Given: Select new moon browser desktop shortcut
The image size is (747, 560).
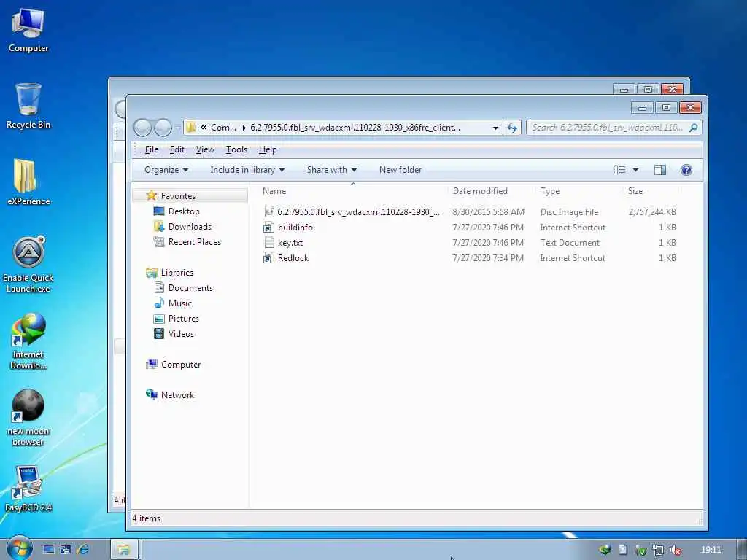Looking at the screenshot, I should [28, 418].
